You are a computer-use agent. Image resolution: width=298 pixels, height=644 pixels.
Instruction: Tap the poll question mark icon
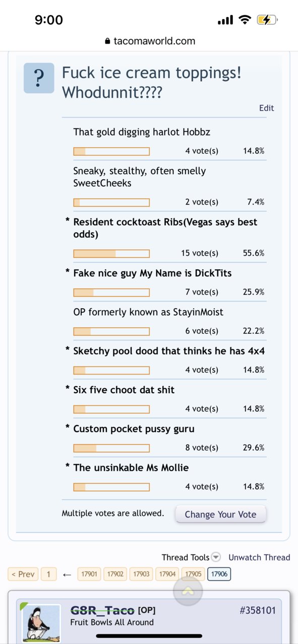tap(39, 78)
